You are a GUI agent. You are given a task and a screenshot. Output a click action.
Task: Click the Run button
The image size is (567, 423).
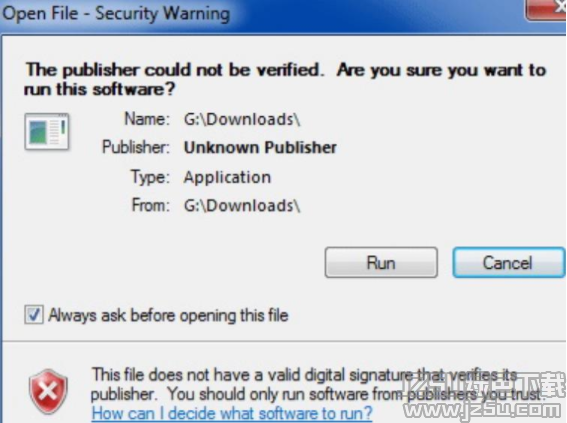[381, 262]
